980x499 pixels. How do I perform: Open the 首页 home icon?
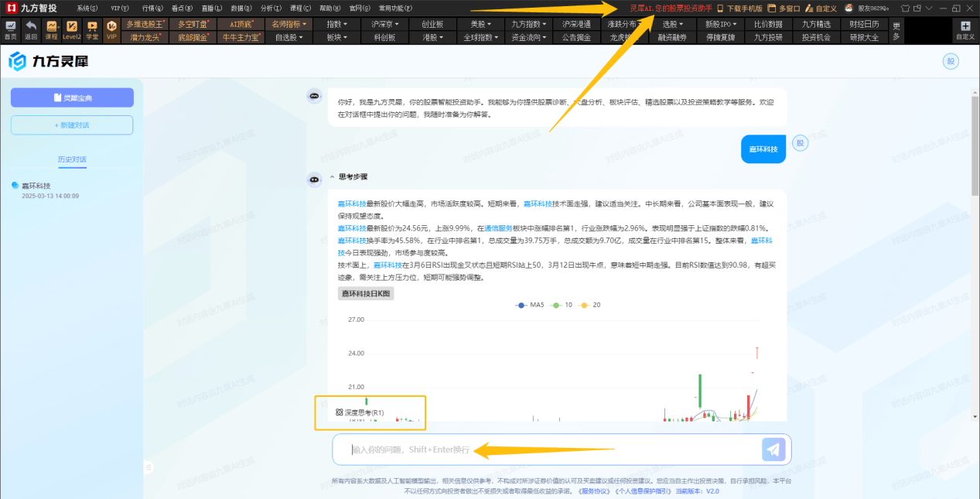(x=10, y=30)
